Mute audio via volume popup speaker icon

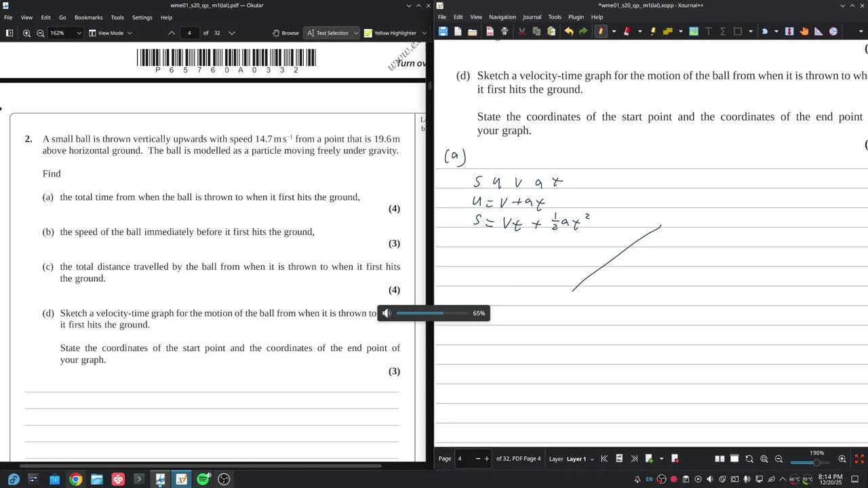(x=387, y=313)
